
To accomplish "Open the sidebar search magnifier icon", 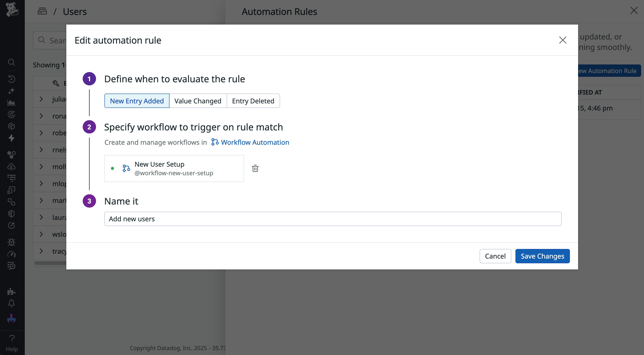I will (x=11, y=62).
